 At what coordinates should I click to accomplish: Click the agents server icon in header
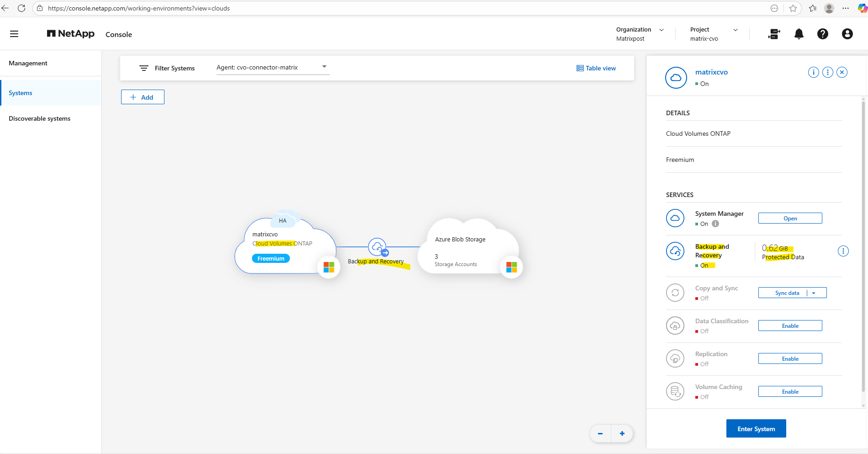tap(774, 34)
